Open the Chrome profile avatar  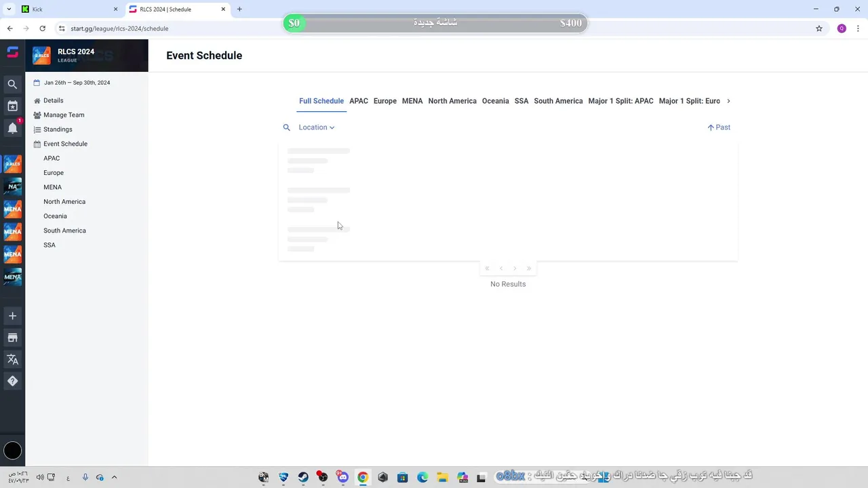click(x=842, y=28)
